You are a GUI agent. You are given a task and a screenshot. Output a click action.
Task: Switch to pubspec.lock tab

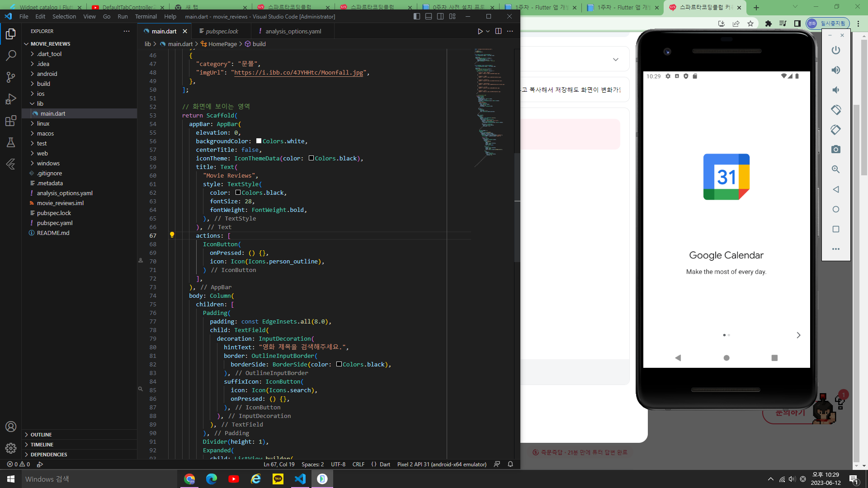point(222,31)
